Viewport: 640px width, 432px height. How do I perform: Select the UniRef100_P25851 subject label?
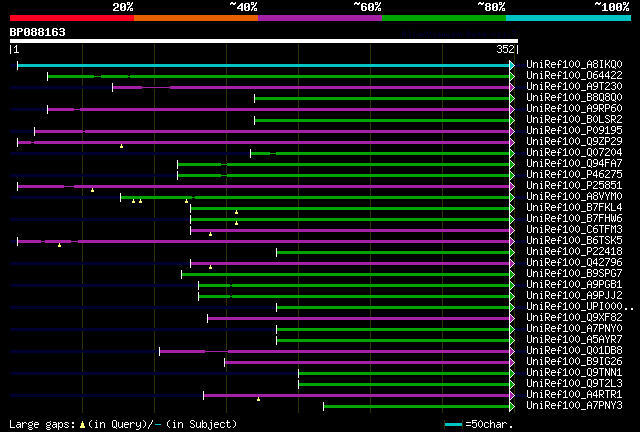(x=574, y=186)
